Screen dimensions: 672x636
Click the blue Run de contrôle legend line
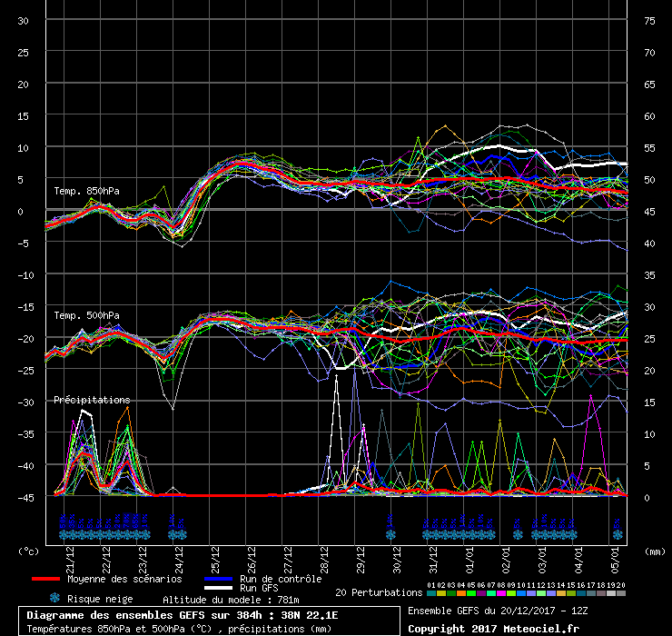tap(219, 579)
